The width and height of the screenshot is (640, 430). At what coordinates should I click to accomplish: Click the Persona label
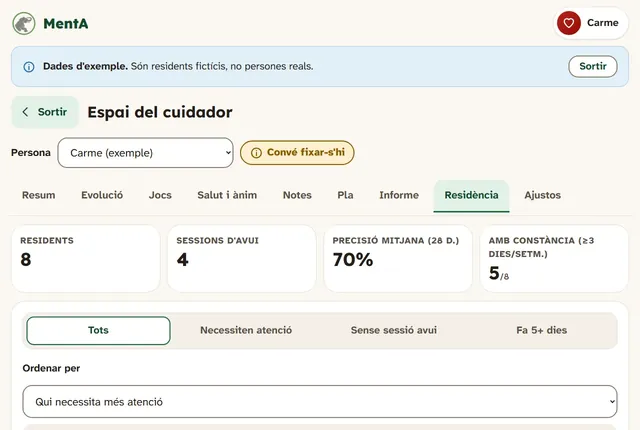[31, 153]
